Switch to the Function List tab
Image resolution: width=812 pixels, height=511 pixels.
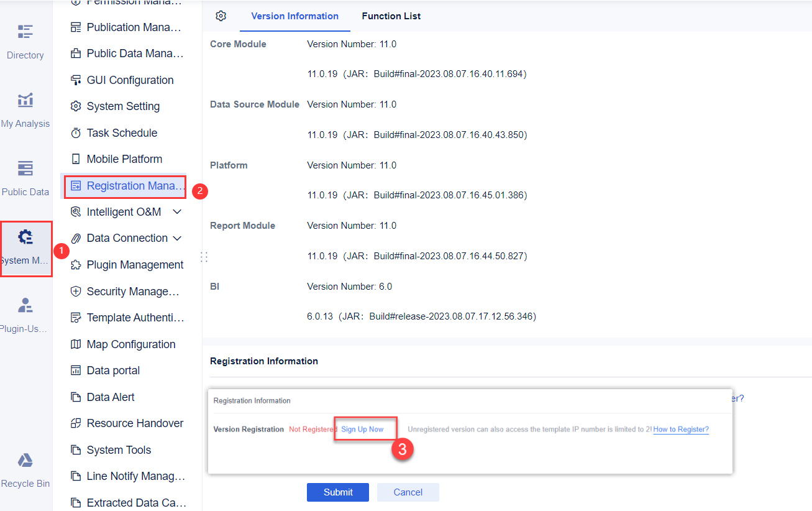click(391, 16)
